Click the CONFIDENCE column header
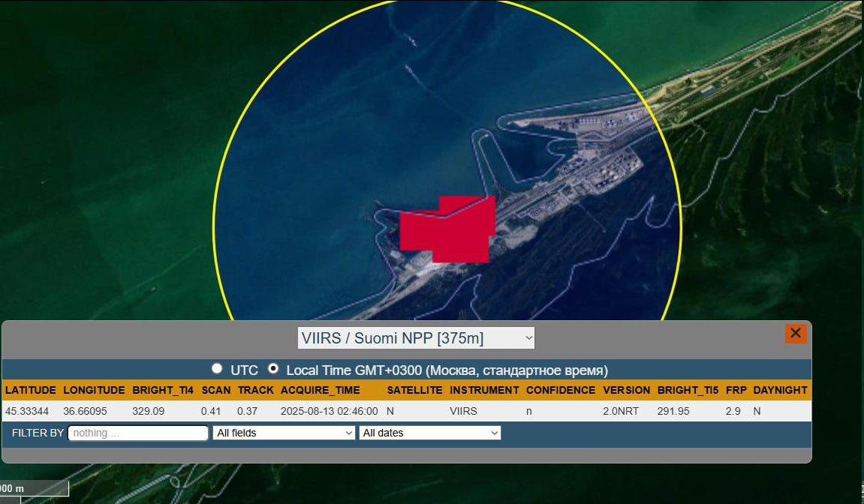 click(561, 390)
